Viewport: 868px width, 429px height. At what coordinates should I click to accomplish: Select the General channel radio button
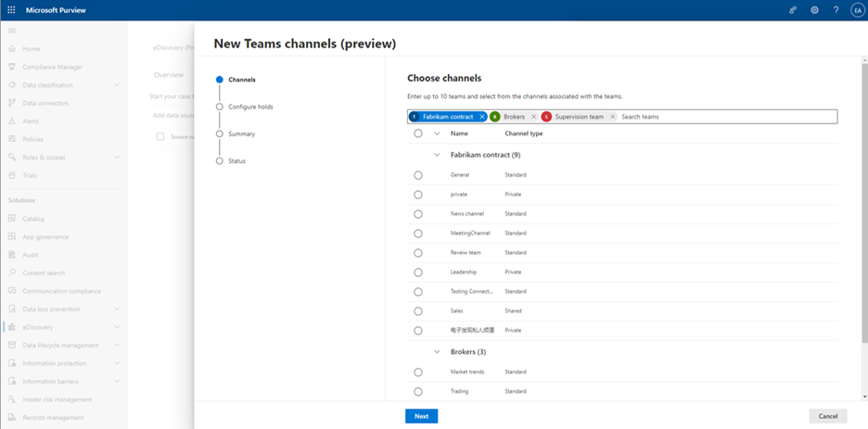pos(418,175)
